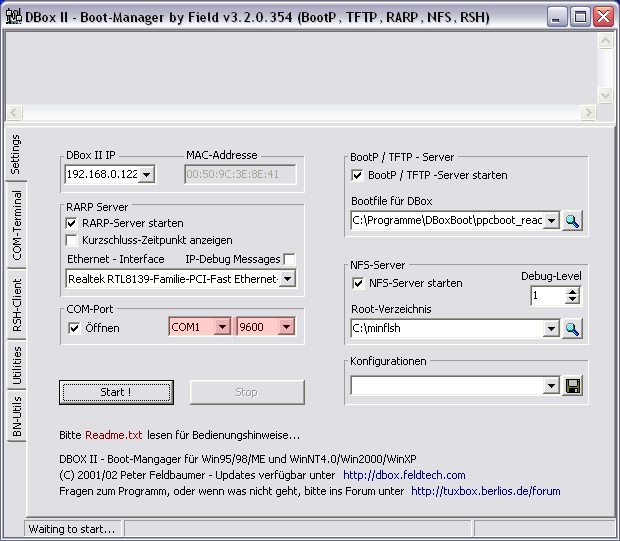Open the tuxbox.berlios.de/forum link

486,491
